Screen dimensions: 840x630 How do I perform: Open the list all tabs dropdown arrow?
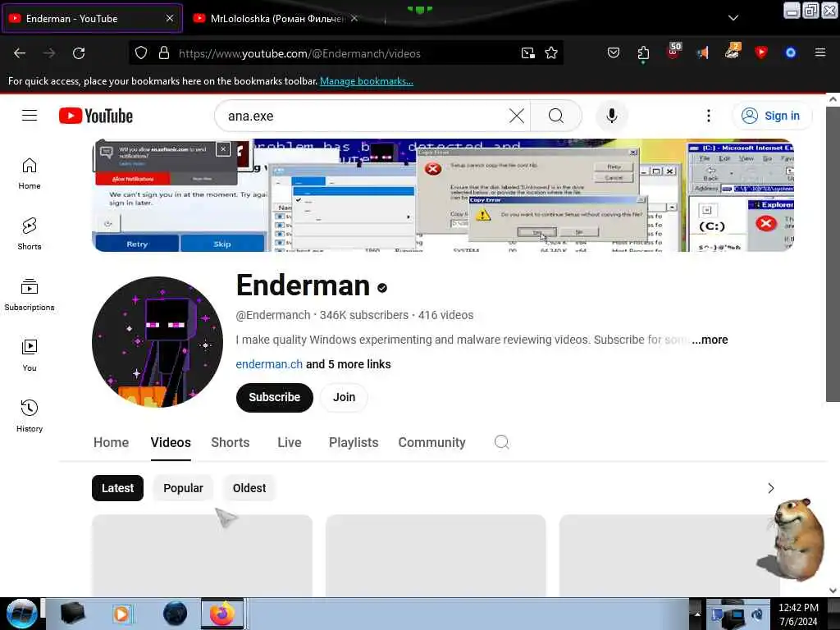point(733,18)
